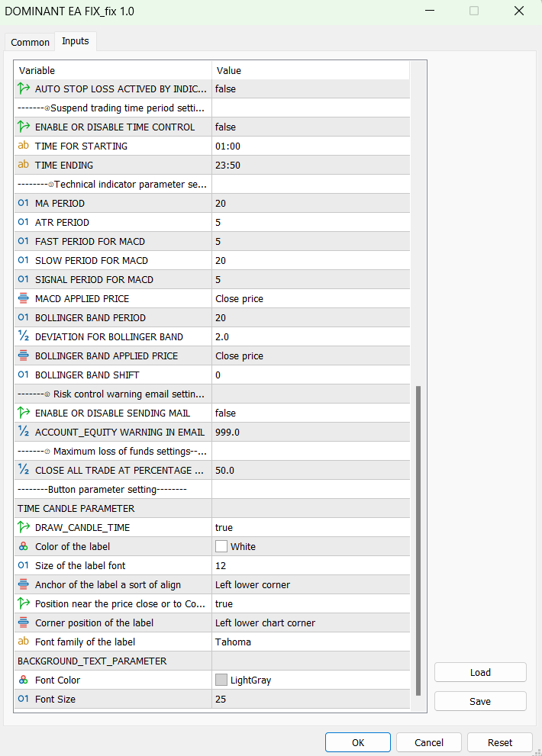Click the enum icon next to MACD APPLIED PRICE
The height and width of the screenshot is (756, 542).
23,298
